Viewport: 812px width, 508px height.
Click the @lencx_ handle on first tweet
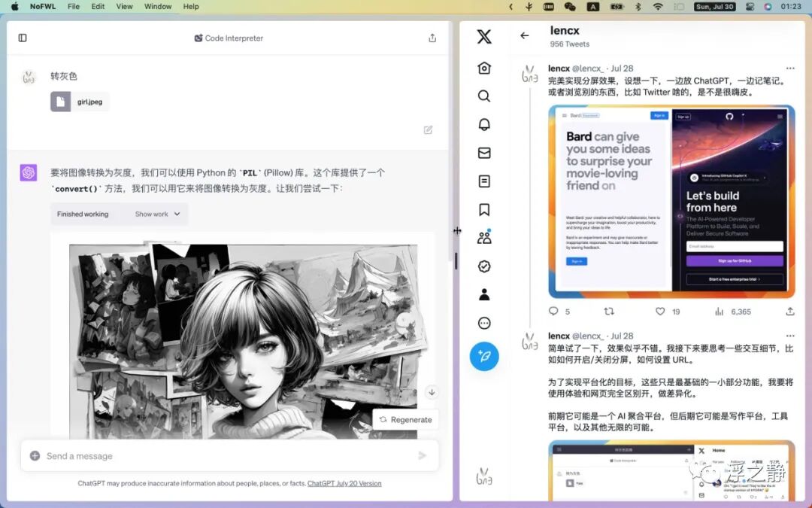tap(588, 68)
